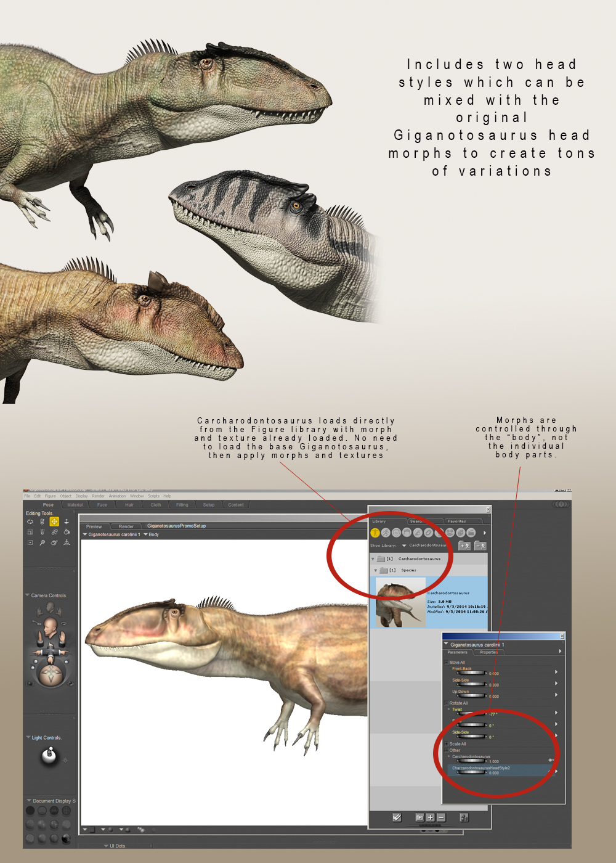This screenshot has width=616, height=863.
Task: Click the Carcharodontosaurus morph dial
Action: click(471, 761)
